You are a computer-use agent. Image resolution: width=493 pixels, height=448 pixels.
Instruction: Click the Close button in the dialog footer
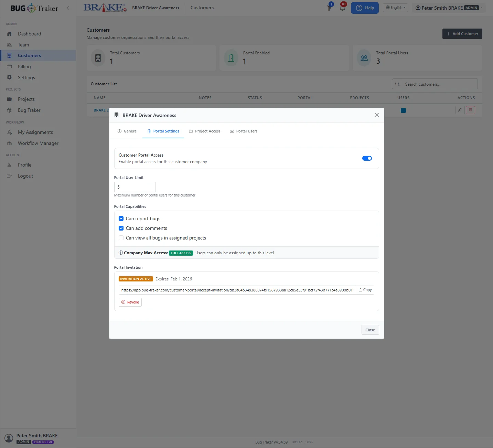[x=370, y=330]
